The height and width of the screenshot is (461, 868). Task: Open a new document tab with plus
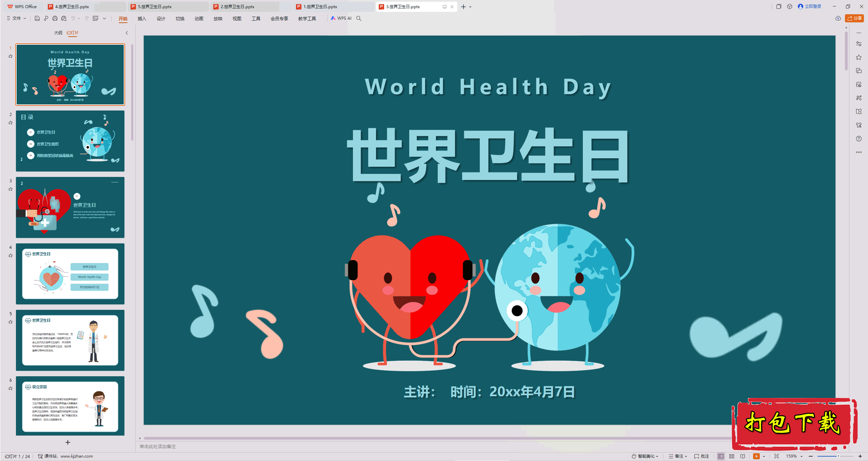463,6
